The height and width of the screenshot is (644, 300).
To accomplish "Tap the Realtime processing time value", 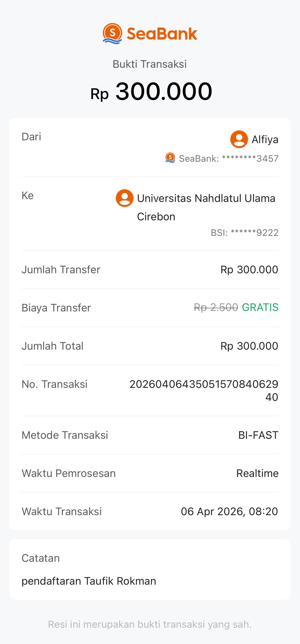I will [x=257, y=473].
